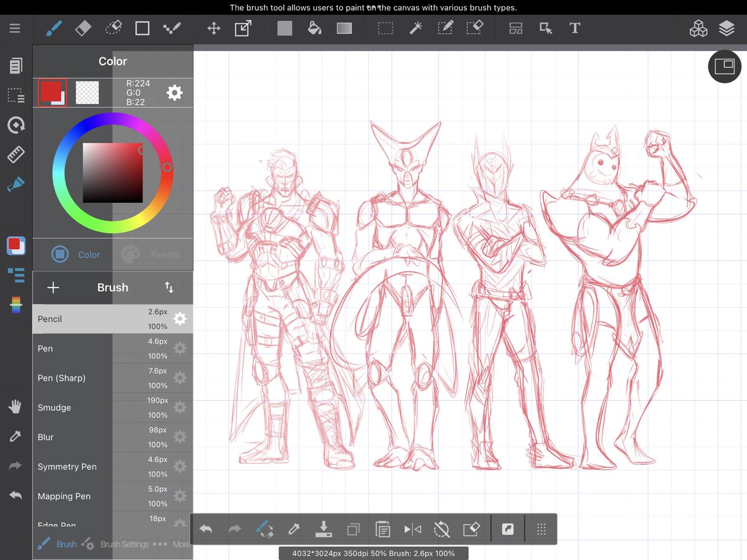747x560 pixels.
Task: Open the rotation tool in sidebar
Action: pos(16,125)
